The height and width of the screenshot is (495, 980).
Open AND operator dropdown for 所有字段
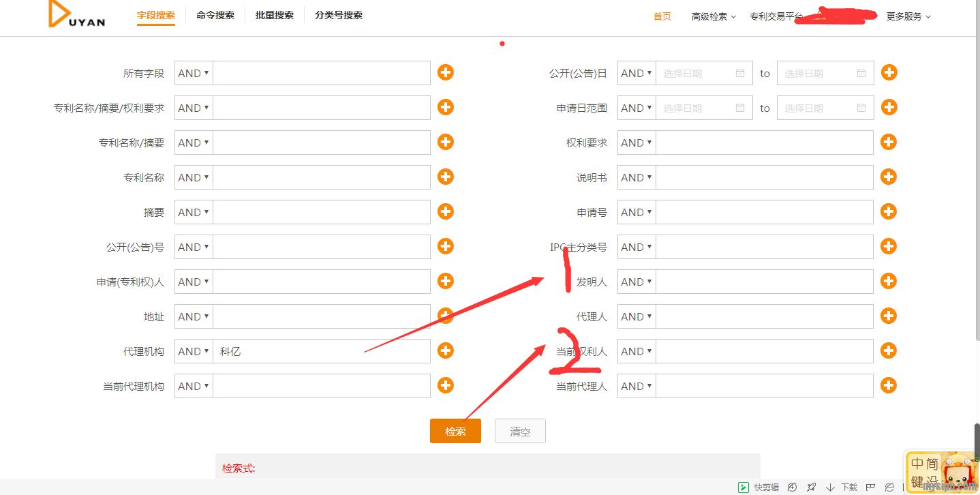194,73
